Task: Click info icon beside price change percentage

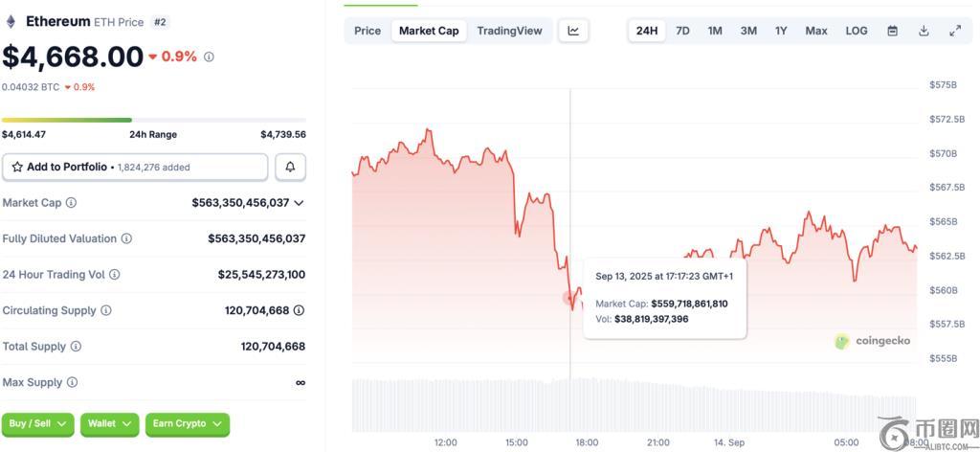Action: [x=210, y=56]
